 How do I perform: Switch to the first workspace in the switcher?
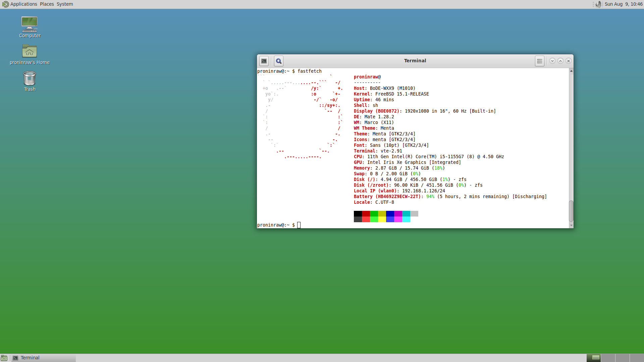[594, 358]
